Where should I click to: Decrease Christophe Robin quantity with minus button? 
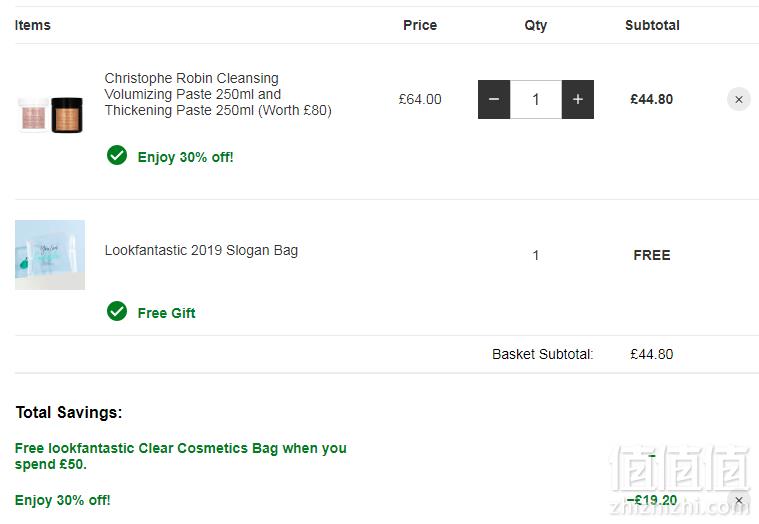tap(494, 99)
